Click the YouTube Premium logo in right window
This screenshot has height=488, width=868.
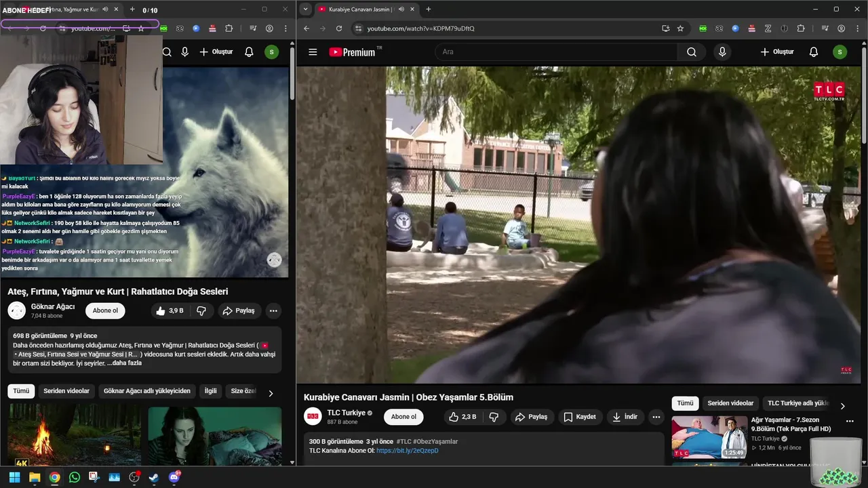tap(352, 52)
